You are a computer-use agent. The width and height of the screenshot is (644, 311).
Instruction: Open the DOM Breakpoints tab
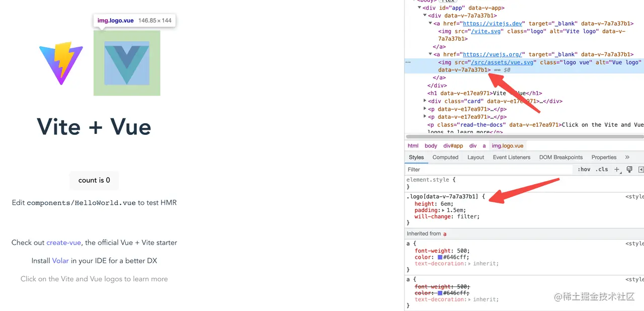click(x=561, y=157)
